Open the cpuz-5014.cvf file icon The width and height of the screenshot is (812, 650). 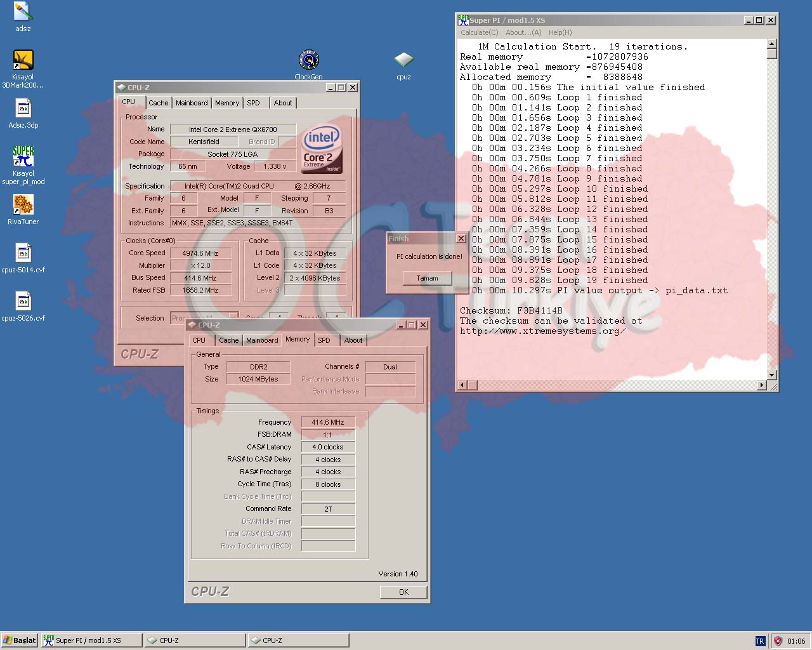coord(23,253)
